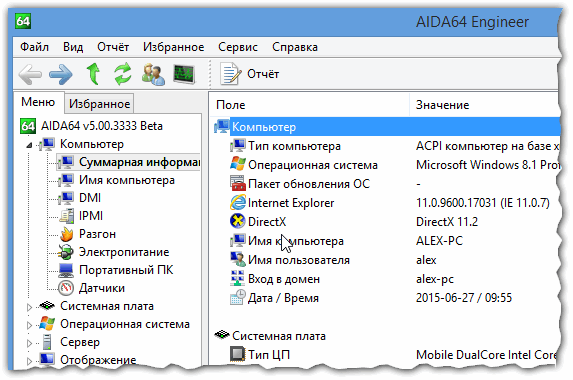
Task: Click the Системная плата tree icon
Action: tap(47, 306)
